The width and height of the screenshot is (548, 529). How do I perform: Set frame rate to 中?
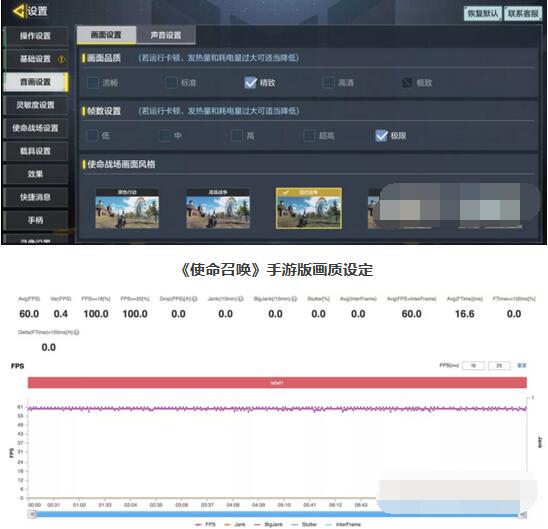click(x=164, y=136)
